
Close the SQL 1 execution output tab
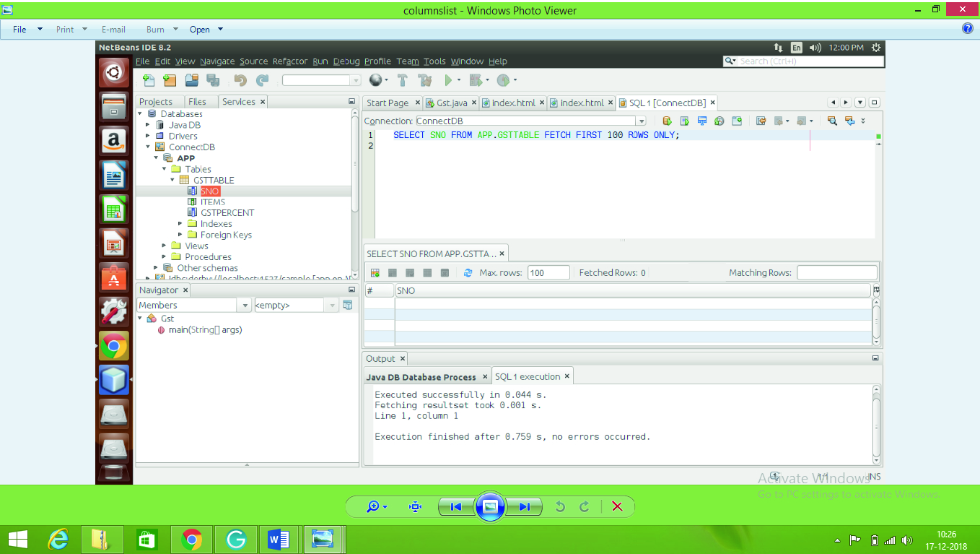pyautogui.click(x=567, y=376)
